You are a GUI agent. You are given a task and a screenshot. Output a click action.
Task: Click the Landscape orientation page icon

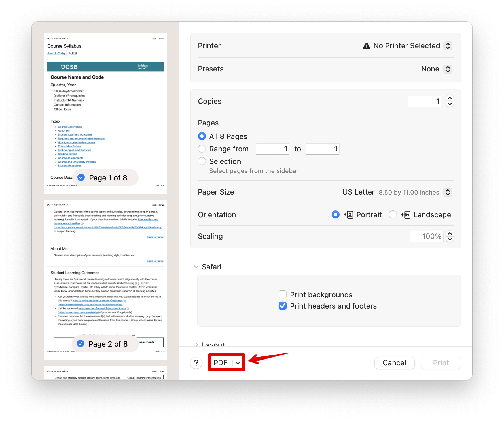406,215
